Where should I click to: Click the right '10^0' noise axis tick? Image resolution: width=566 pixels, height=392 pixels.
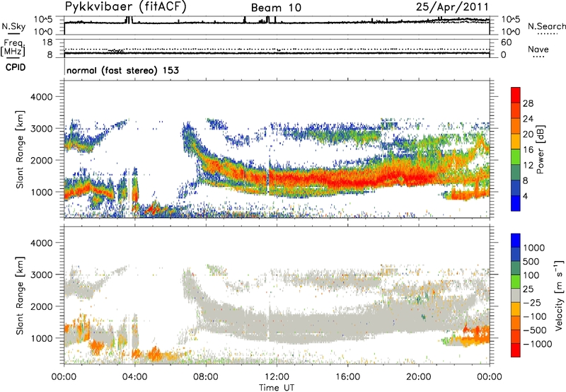(510, 32)
